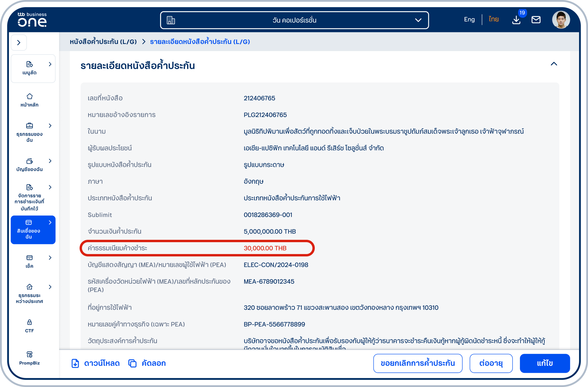Click คัดลอก text link

point(154,363)
